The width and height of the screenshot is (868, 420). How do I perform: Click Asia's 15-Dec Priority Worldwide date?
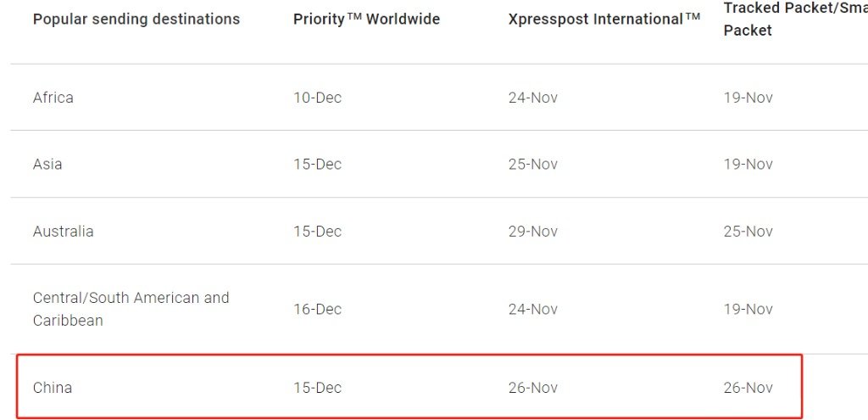pyautogui.click(x=318, y=164)
